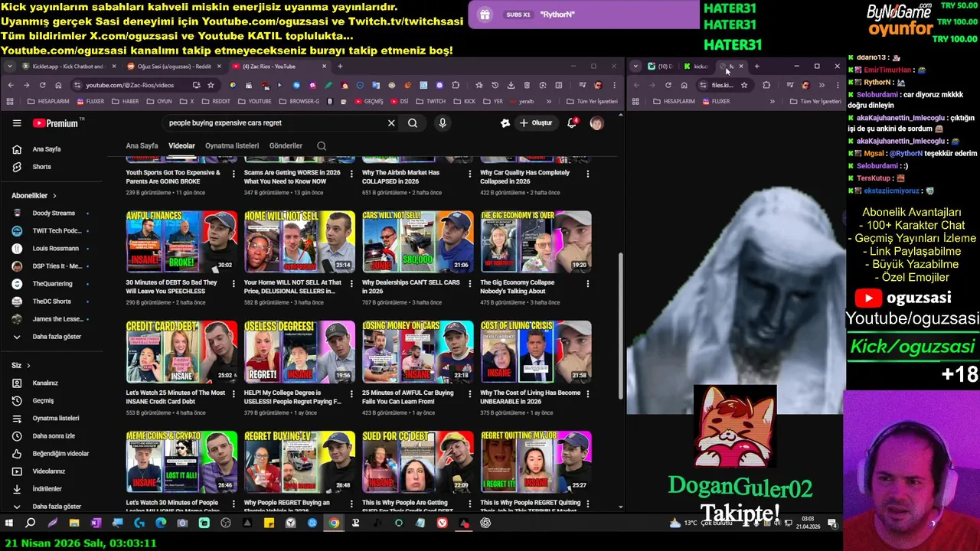Bookmark files.kick page in right window
Screen dimensions: 980x551
pos(744,85)
